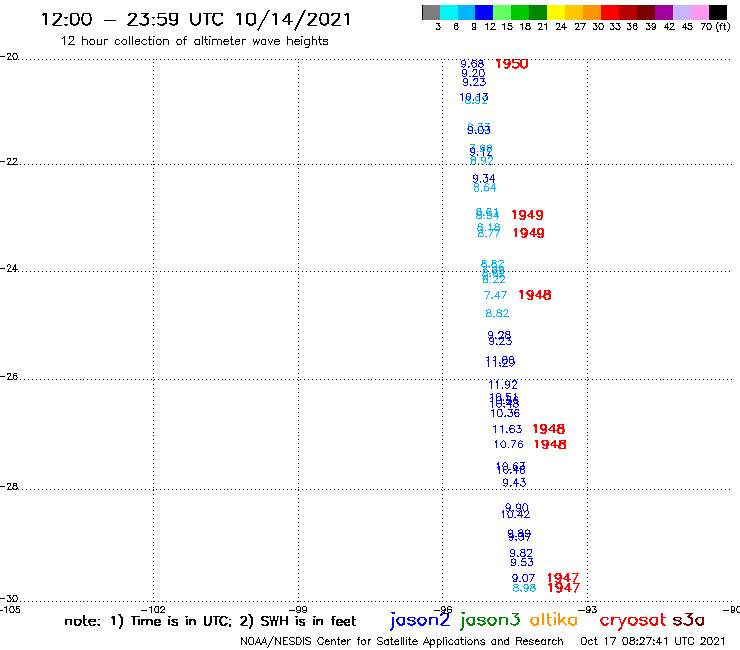Click the green jason3 legend label
Viewport: 740px width, 650px height.
(x=490, y=620)
